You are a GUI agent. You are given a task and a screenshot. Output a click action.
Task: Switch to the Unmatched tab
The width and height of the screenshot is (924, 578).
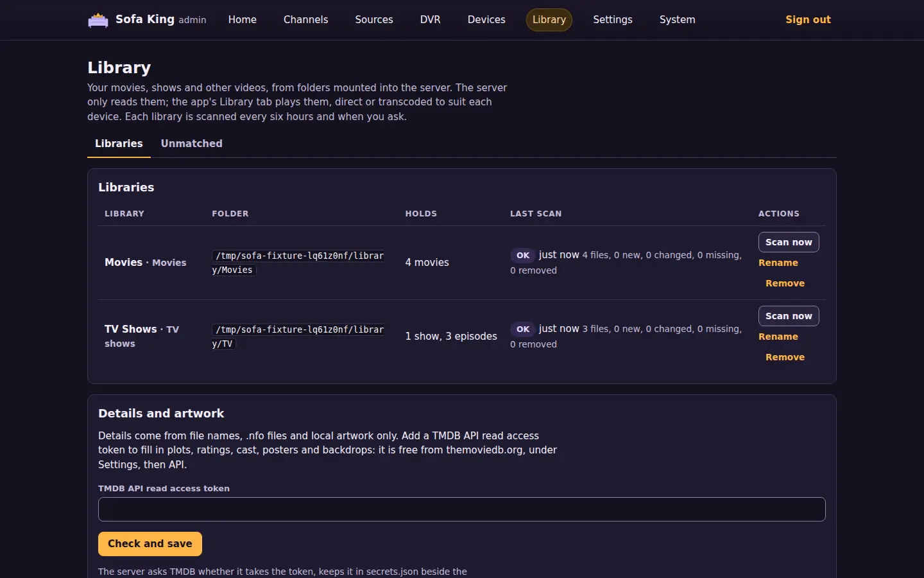(x=191, y=144)
